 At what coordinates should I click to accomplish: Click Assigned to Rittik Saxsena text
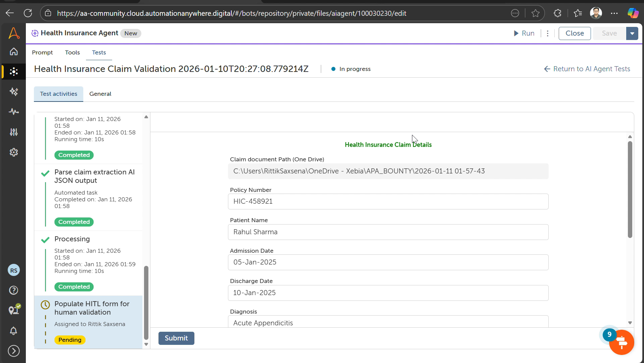tap(90, 324)
